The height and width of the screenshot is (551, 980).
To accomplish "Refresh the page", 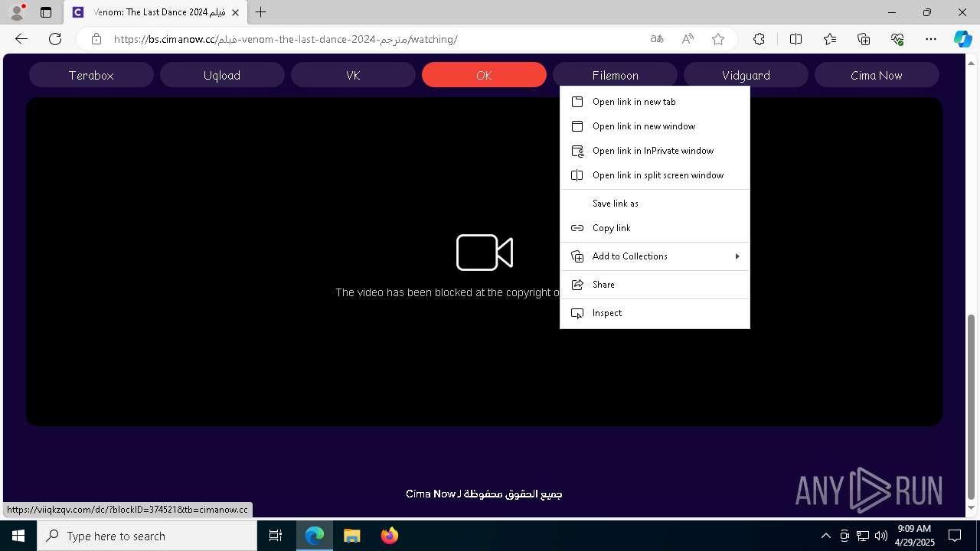I will [x=55, y=39].
